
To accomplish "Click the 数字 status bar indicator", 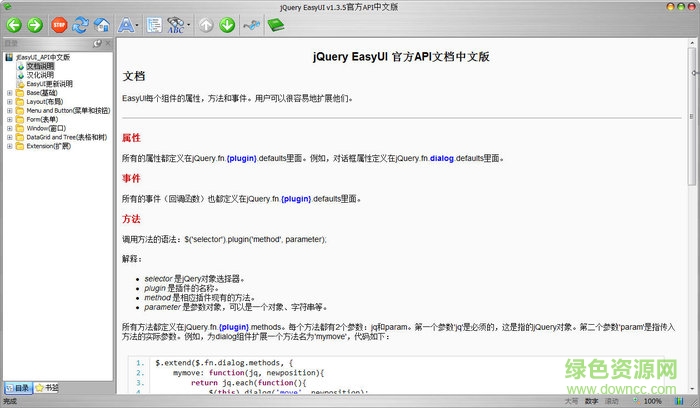I will pos(592,401).
